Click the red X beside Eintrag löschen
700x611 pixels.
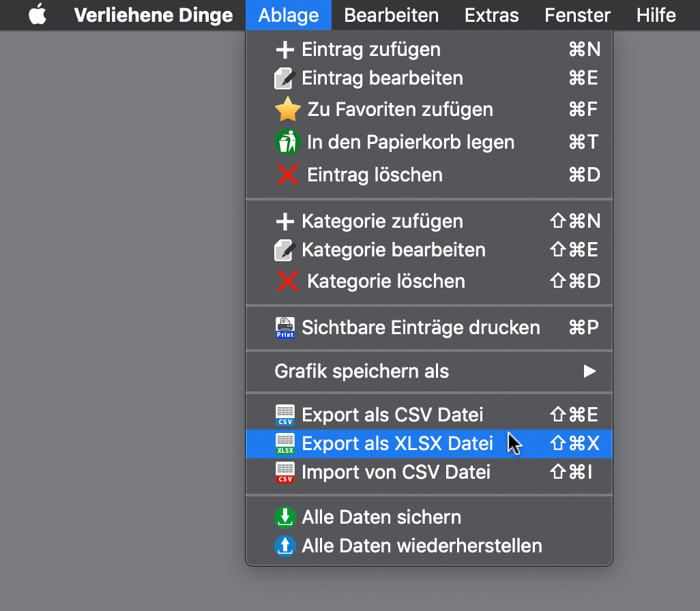287,175
